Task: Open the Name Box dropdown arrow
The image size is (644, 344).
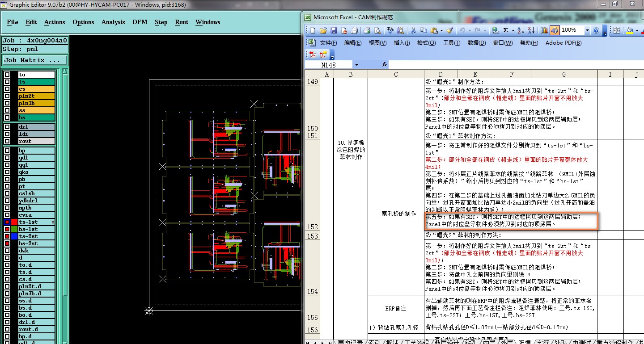Action: click(x=356, y=65)
